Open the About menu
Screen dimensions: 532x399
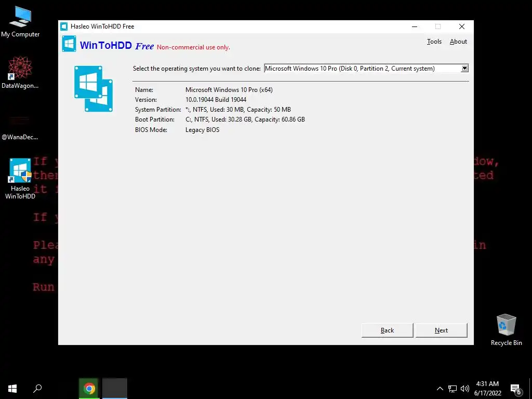click(458, 42)
